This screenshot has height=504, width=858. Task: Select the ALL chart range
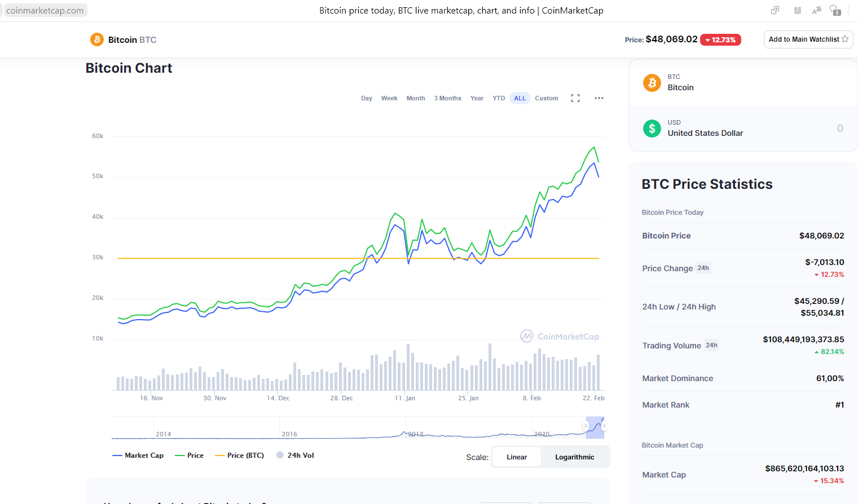(x=520, y=98)
